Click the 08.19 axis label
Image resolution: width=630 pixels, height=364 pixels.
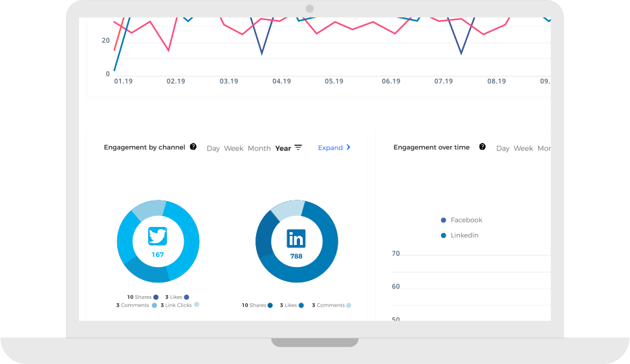(x=496, y=81)
